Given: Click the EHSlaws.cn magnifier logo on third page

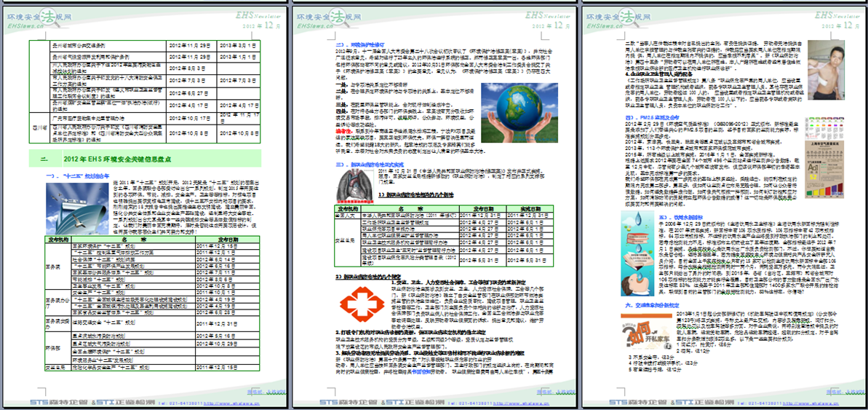Looking at the screenshot, I should click(629, 17).
